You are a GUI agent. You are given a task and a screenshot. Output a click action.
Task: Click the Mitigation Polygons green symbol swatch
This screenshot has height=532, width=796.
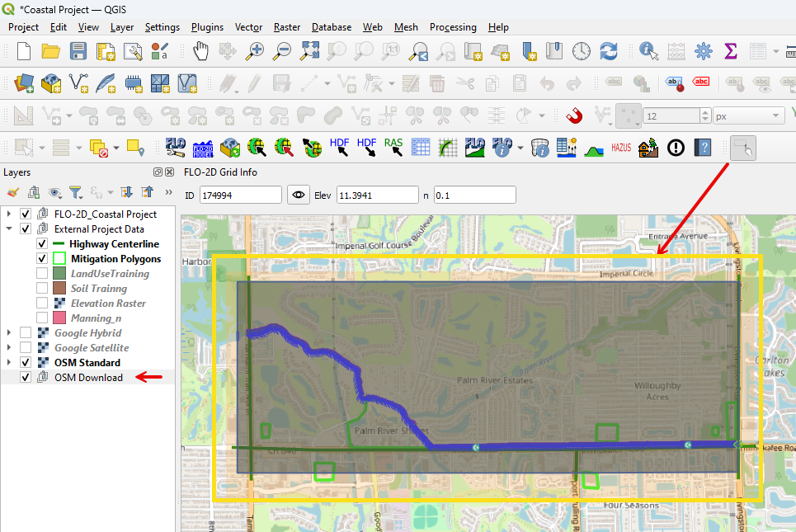(x=59, y=259)
